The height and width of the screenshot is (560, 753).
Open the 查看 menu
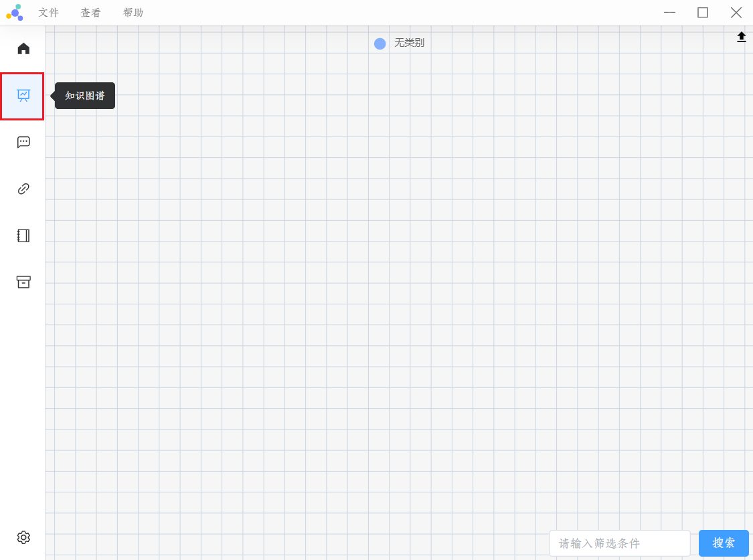[x=91, y=13]
